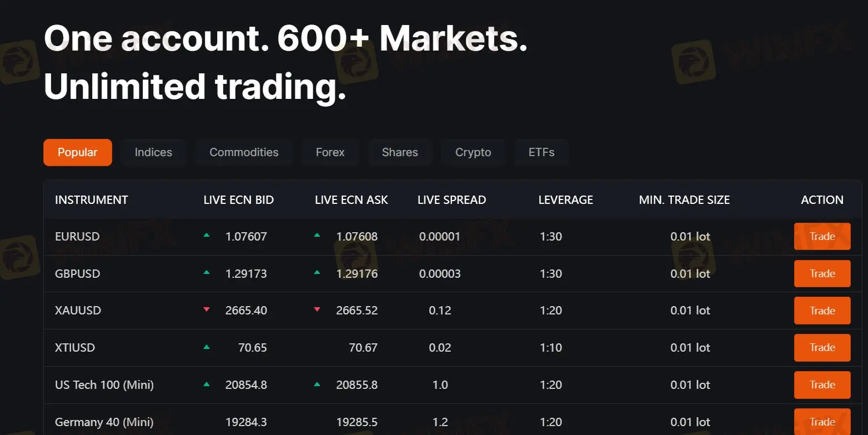868x435 pixels.
Task: Switch to the Indices tab
Action: point(153,152)
